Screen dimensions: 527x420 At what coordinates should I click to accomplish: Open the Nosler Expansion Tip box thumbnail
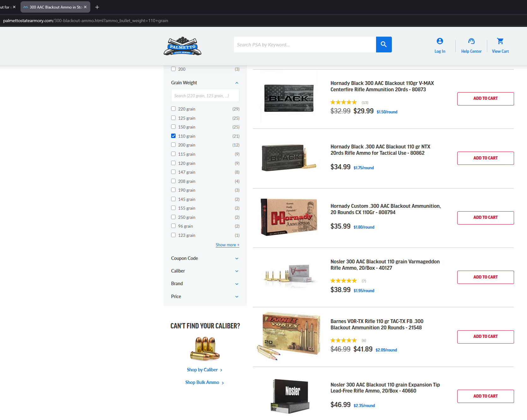point(290,396)
